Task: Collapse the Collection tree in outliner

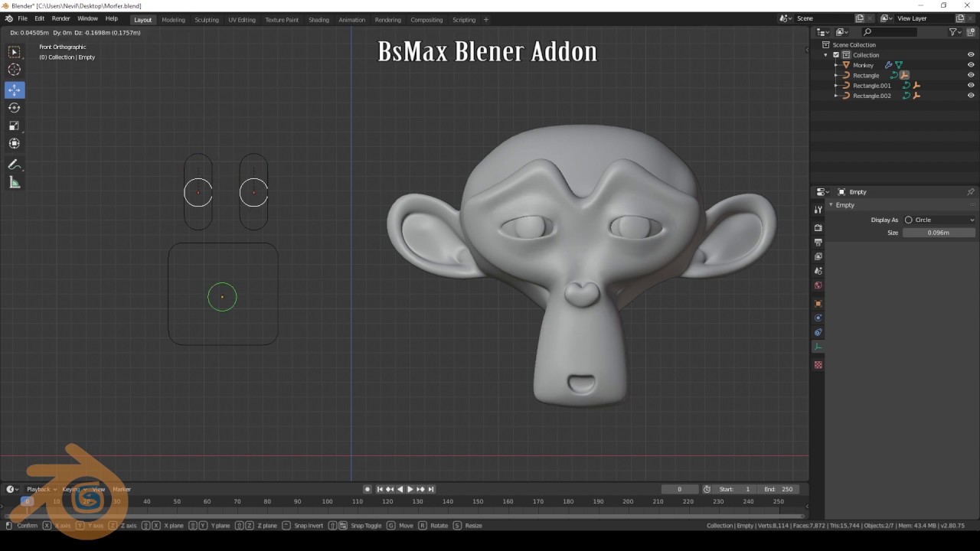Action: click(x=826, y=55)
